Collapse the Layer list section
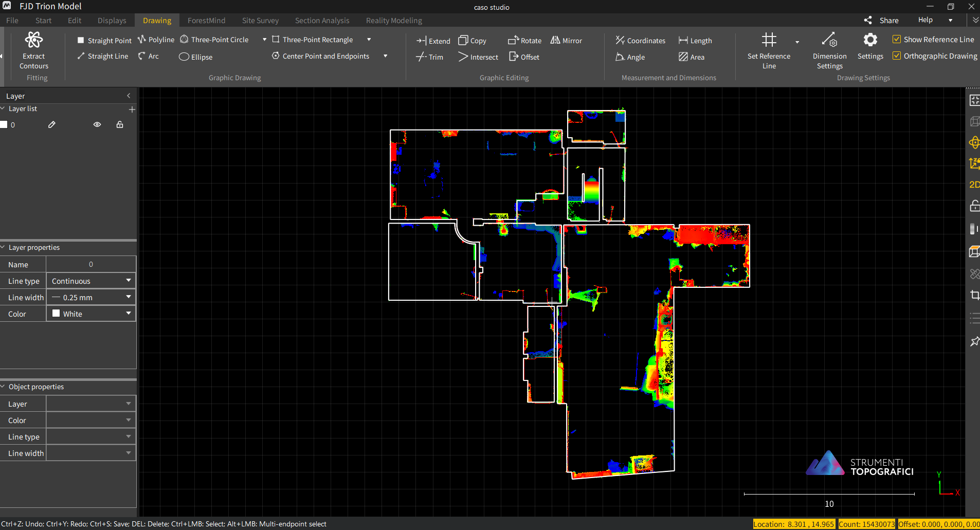The height and width of the screenshot is (530, 980). tap(3, 108)
